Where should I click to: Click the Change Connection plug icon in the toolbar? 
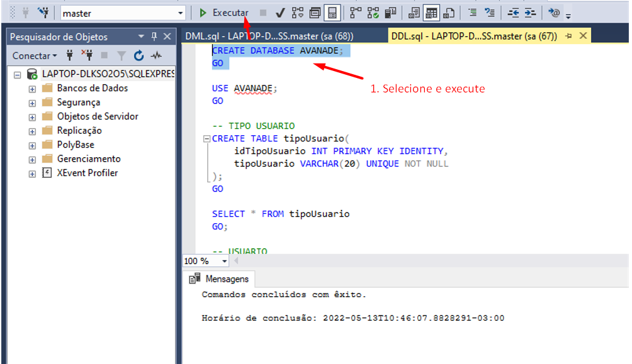(43, 13)
